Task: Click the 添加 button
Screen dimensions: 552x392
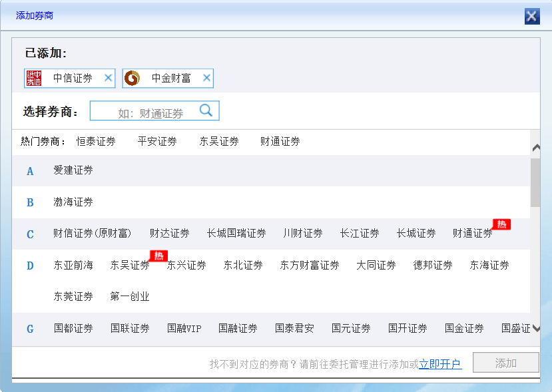Action: [x=506, y=363]
